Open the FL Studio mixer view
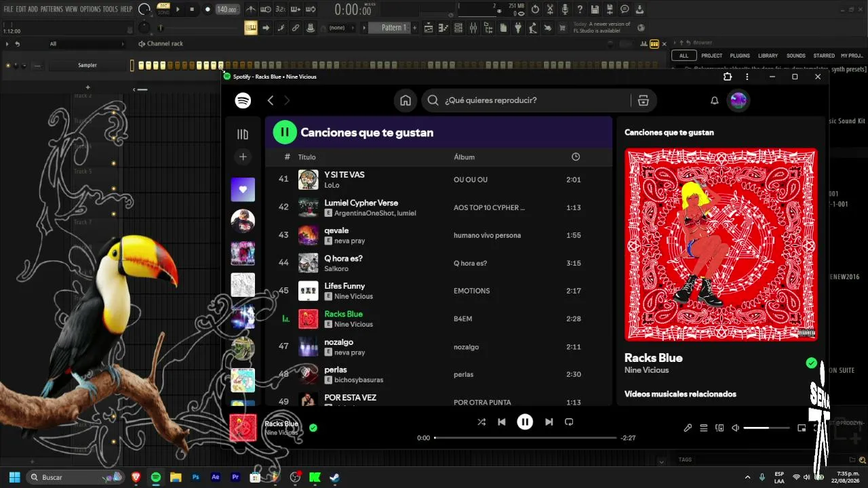Screen dimensions: 868x488 tap(473, 28)
